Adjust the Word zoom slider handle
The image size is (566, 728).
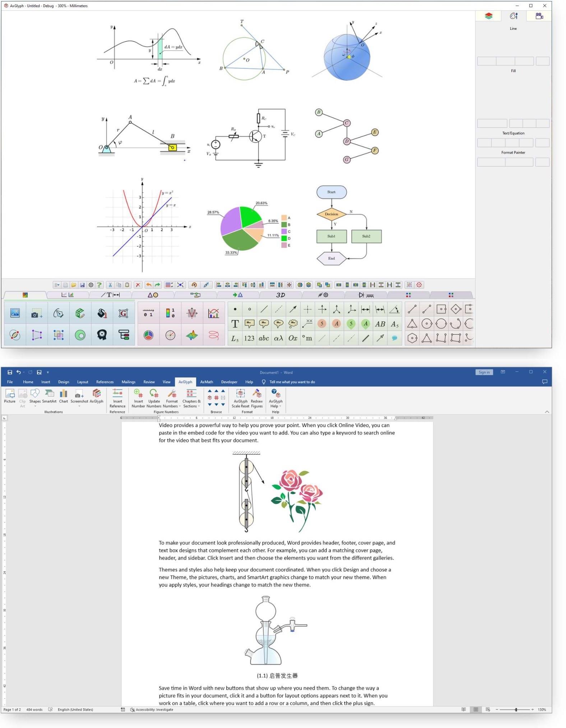[x=516, y=709]
